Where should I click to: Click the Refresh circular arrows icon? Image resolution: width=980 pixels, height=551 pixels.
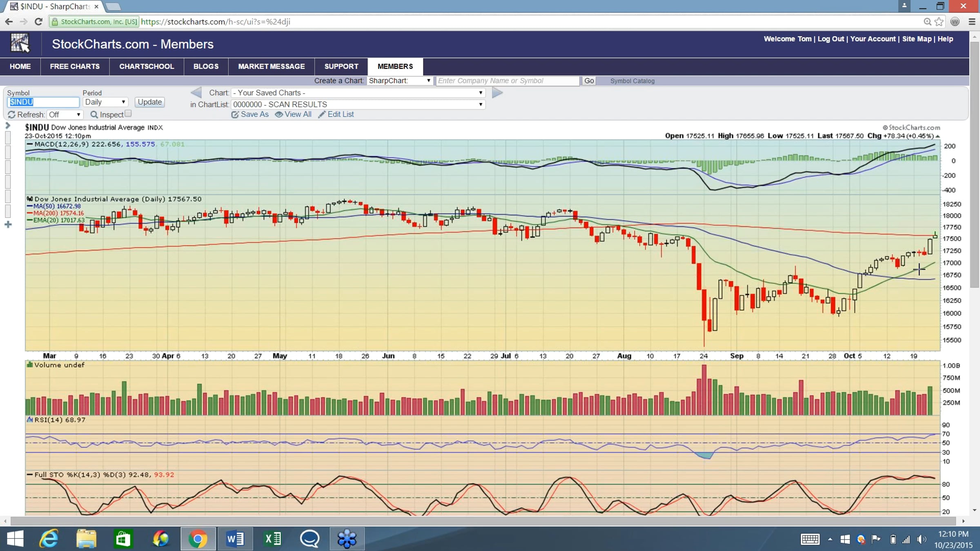11,115
